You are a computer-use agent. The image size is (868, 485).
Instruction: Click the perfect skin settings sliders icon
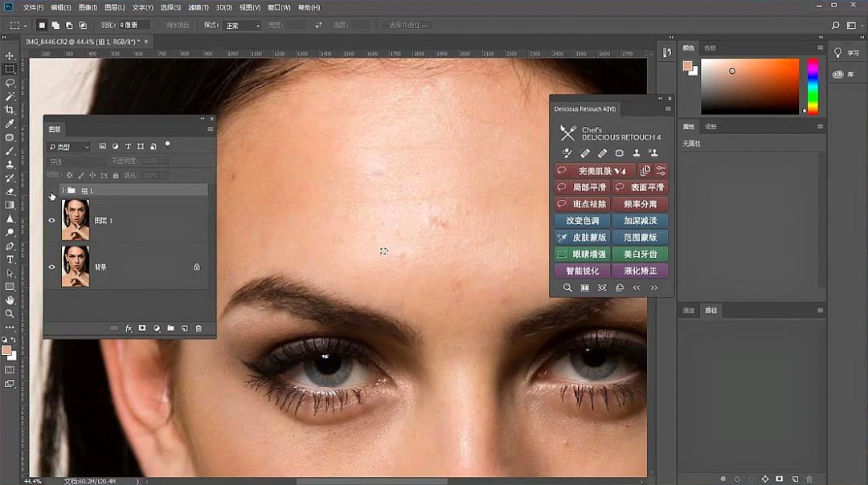click(661, 171)
